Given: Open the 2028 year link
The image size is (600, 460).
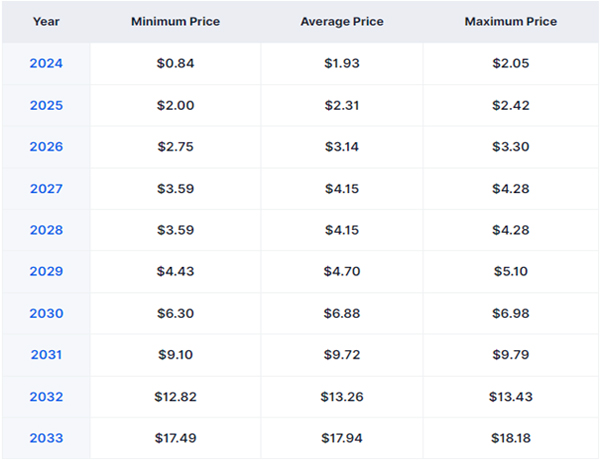Looking at the screenshot, I should [x=46, y=230].
